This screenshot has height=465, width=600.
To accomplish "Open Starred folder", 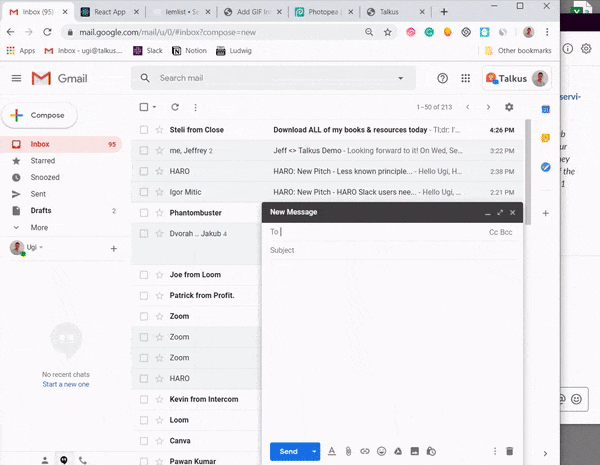I will (42, 161).
